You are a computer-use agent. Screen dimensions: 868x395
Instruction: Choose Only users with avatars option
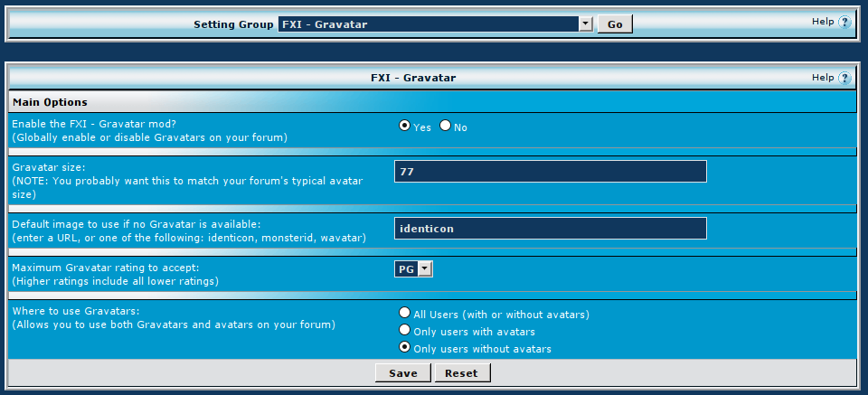coord(404,331)
